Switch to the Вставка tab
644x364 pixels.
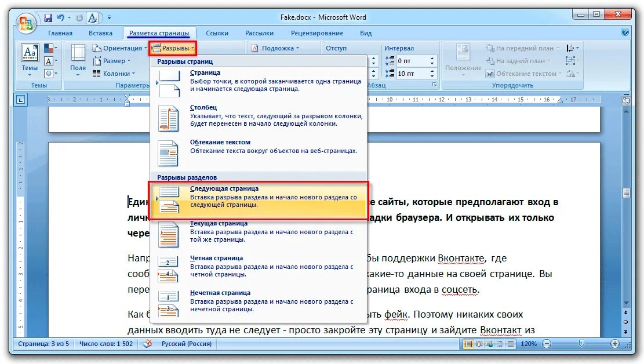click(100, 33)
